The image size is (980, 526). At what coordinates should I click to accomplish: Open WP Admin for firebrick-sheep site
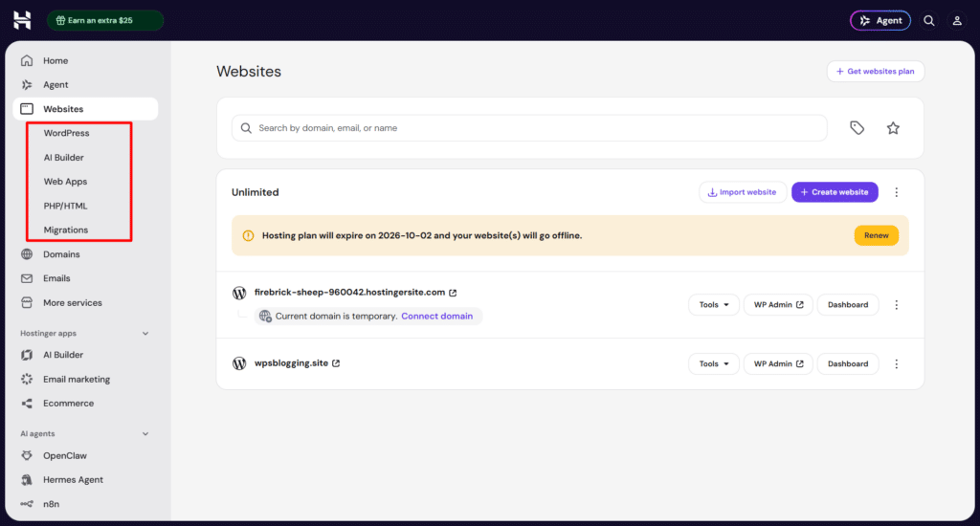pos(778,305)
